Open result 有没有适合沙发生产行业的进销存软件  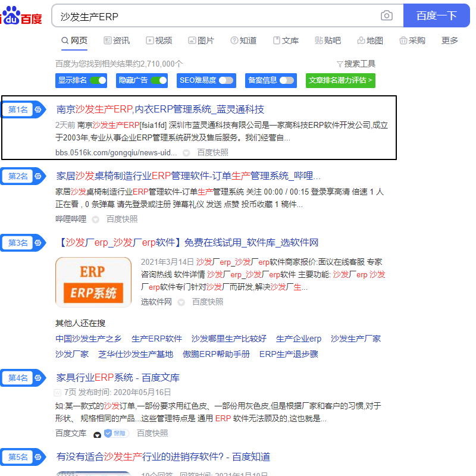[163, 456]
